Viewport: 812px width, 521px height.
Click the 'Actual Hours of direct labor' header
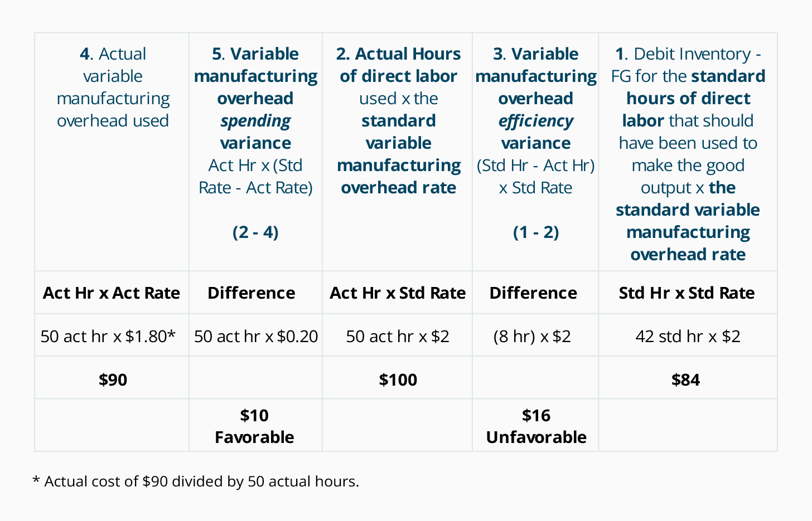pyautogui.click(x=398, y=121)
